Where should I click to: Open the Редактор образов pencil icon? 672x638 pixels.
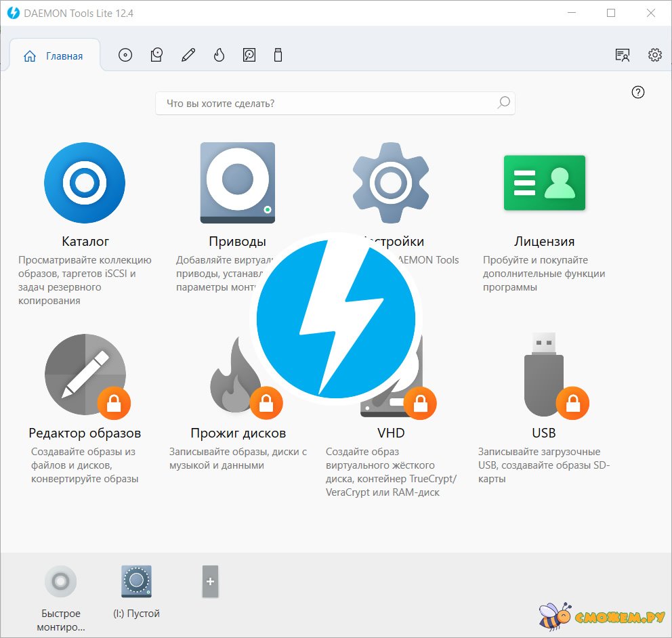point(85,375)
